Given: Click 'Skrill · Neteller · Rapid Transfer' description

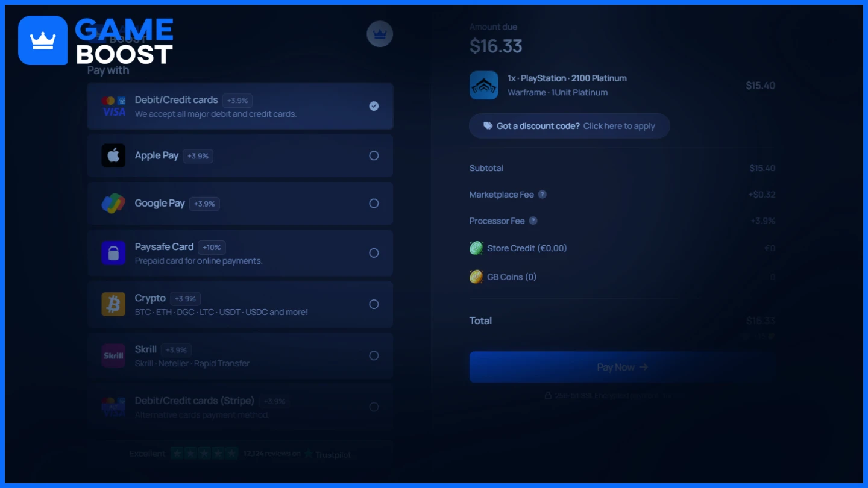Looking at the screenshot, I should [192, 363].
